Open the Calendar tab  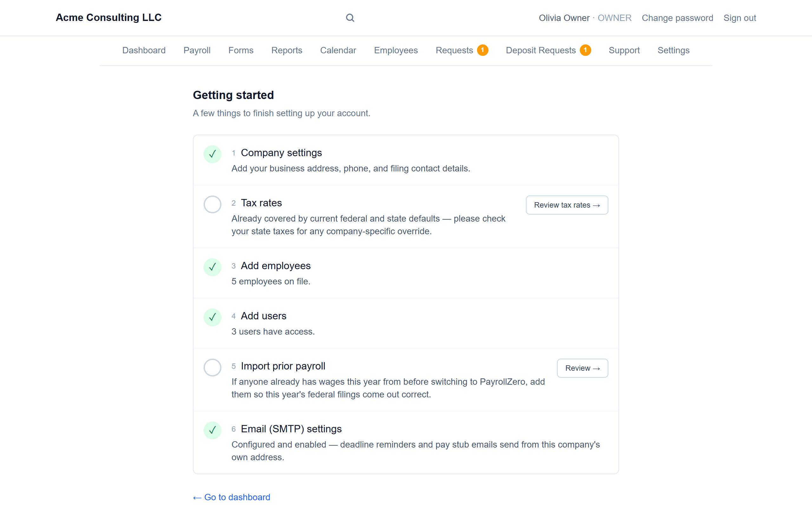(338, 50)
